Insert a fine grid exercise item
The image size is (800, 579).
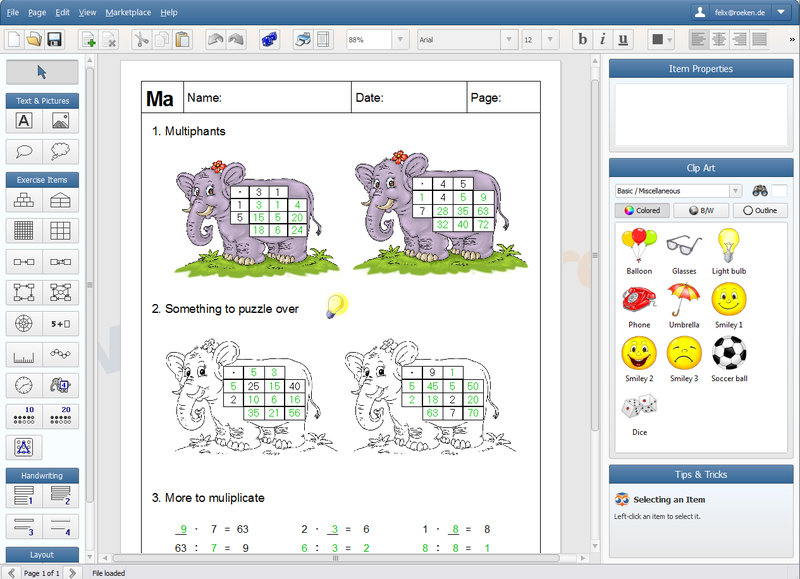tap(24, 231)
